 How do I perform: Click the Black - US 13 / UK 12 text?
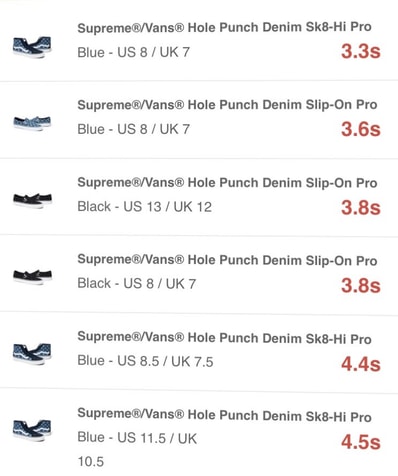click(x=145, y=207)
